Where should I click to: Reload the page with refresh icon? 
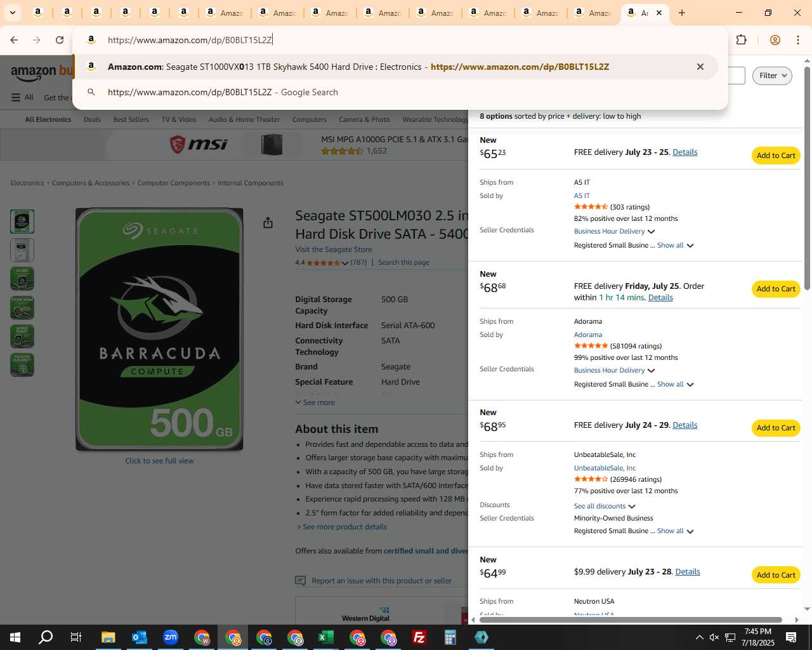click(x=60, y=40)
